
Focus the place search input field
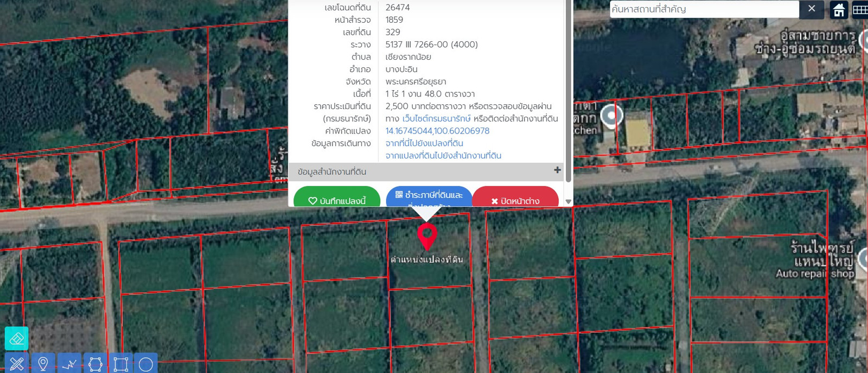[x=704, y=9]
